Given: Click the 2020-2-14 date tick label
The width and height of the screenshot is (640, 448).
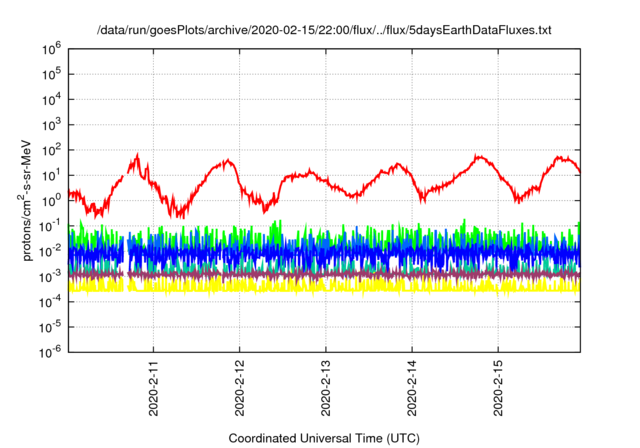Looking at the screenshot, I should (x=412, y=388).
